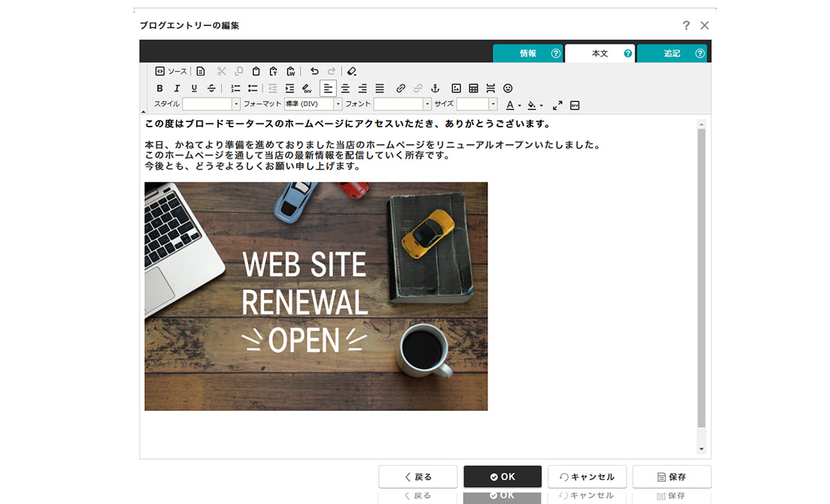Image resolution: width=830 pixels, height=504 pixels.
Task: Toggle bold formatting
Action: point(159,88)
